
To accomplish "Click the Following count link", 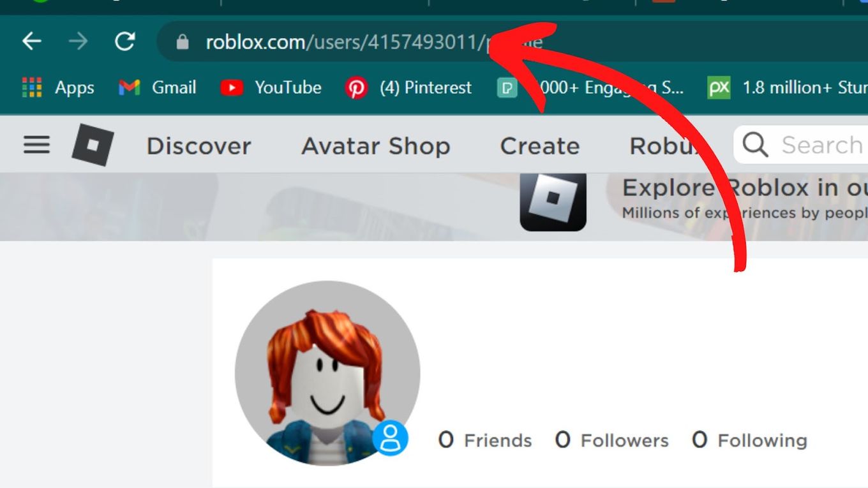I will 749,440.
